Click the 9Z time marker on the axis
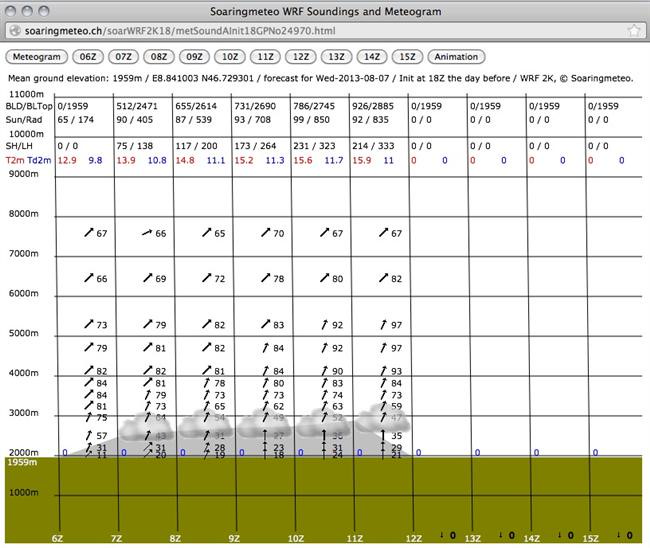The image size is (650, 548). pyautogui.click(x=234, y=538)
